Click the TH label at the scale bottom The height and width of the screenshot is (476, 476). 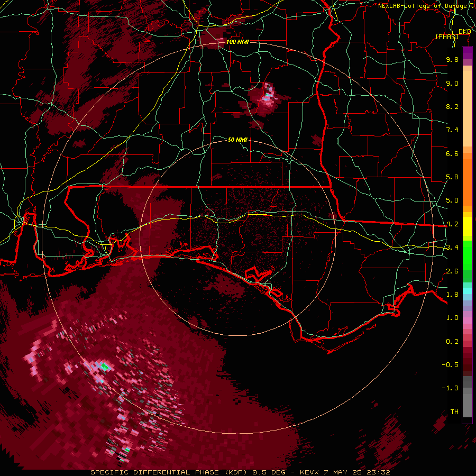tap(454, 412)
